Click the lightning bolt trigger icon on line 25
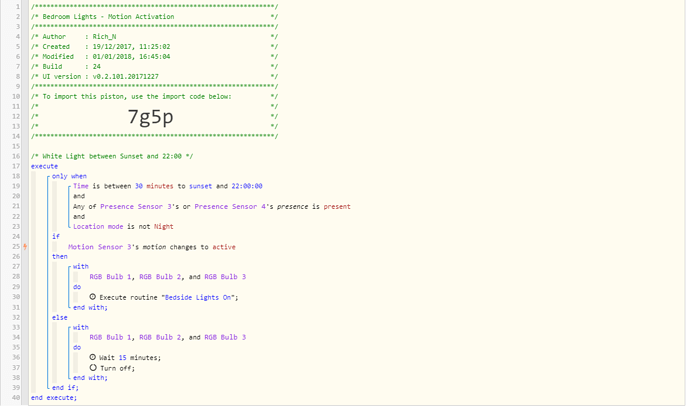The image size is (690, 411). [25, 247]
